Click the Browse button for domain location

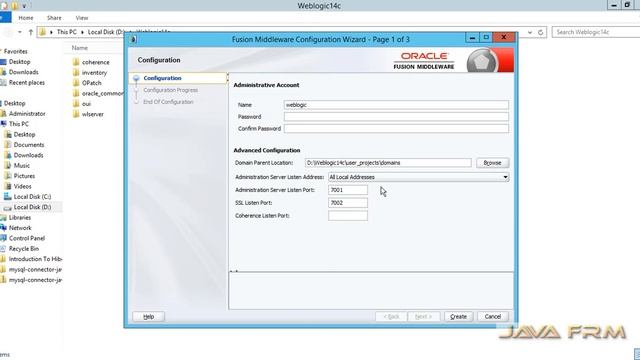(492, 163)
